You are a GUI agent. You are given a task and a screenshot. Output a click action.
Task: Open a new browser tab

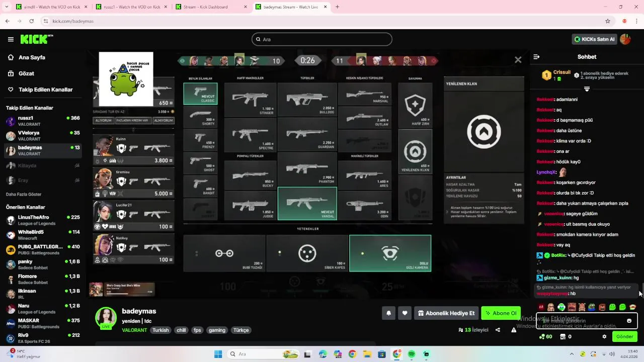click(x=337, y=7)
